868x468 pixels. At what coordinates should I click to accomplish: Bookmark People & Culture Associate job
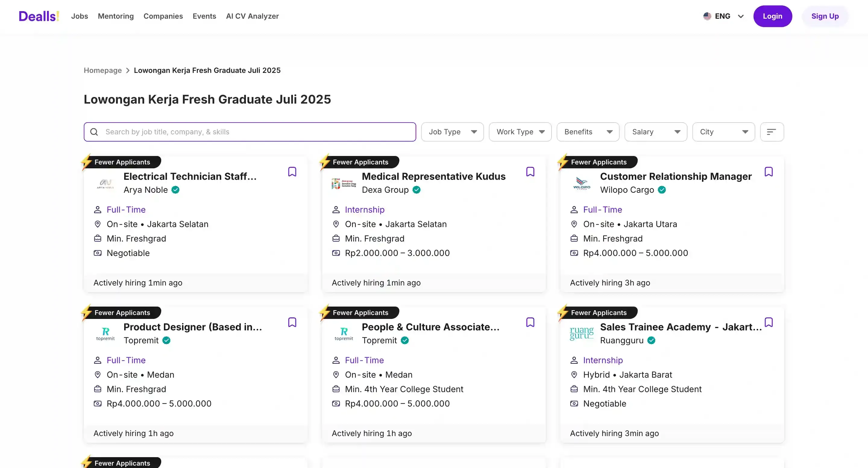[530, 322]
